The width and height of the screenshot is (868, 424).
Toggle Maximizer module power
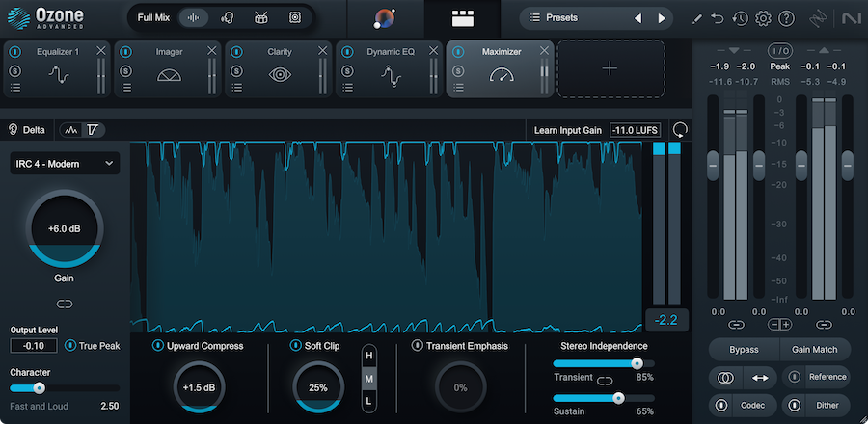pyautogui.click(x=458, y=52)
